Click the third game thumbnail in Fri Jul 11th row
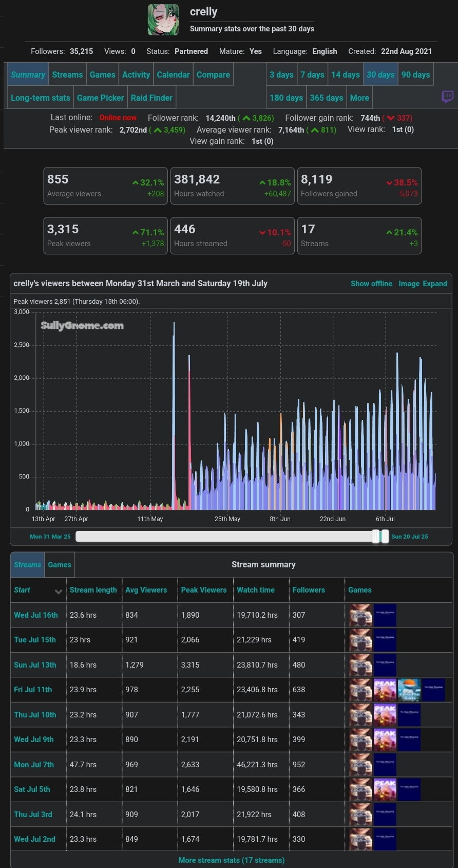Screen dimensions: 458x868 [409, 690]
